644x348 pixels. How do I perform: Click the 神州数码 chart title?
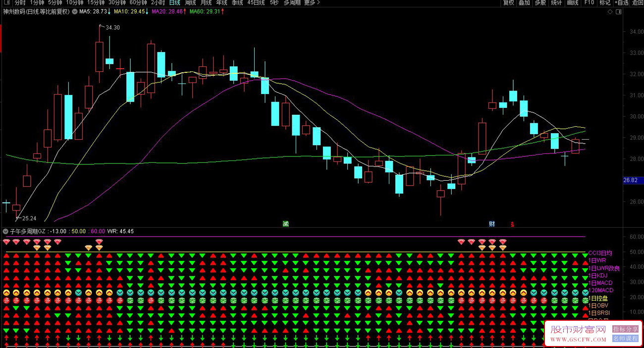point(36,11)
